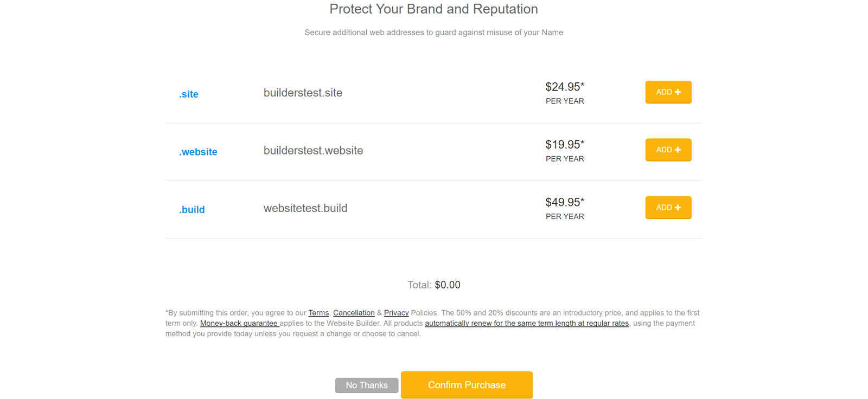The height and width of the screenshot is (399, 868).
Task: Open the Money-back guarantee link
Action: [239, 323]
